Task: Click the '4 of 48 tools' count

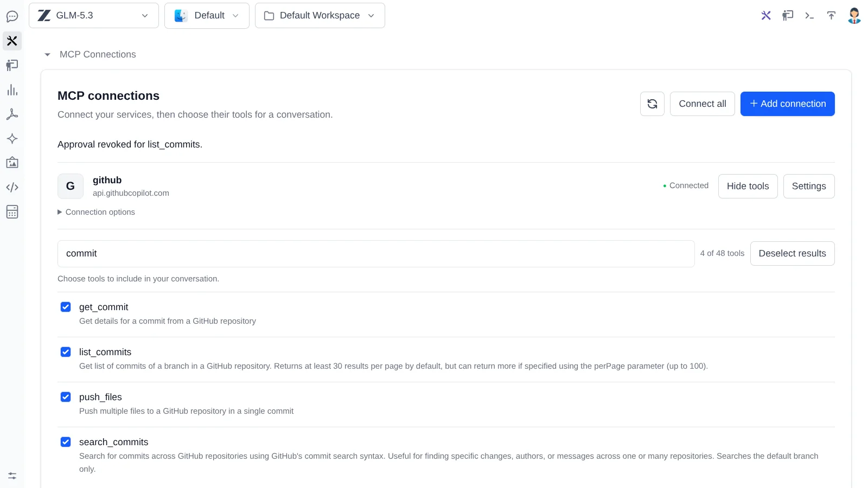Action: coord(722,253)
